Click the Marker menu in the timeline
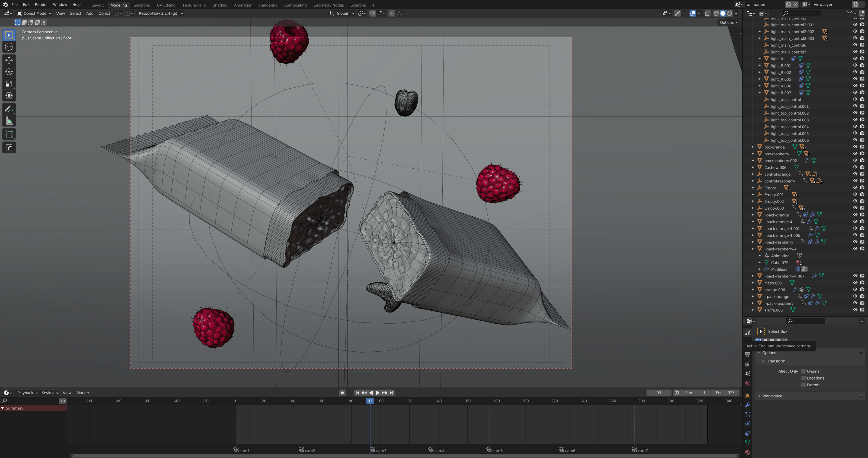The height and width of the screenshot is (458, 868). [x=82, y=393]
